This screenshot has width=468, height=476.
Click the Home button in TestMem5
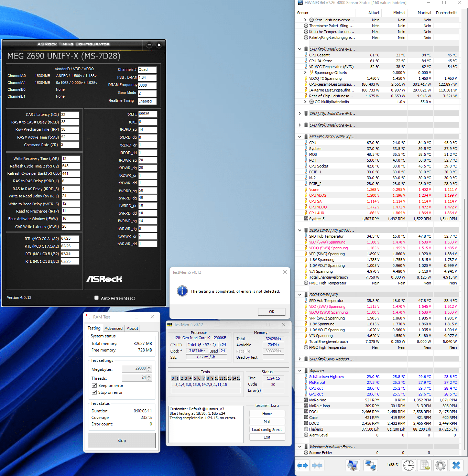267,414
